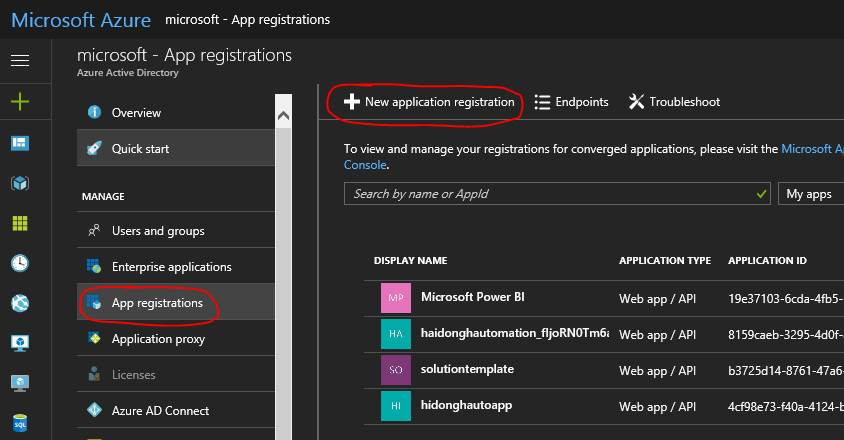This screenshot has height=440, width=844.
Task: Click the application ID starting 4cf98e73
Action: coord(785,407)
